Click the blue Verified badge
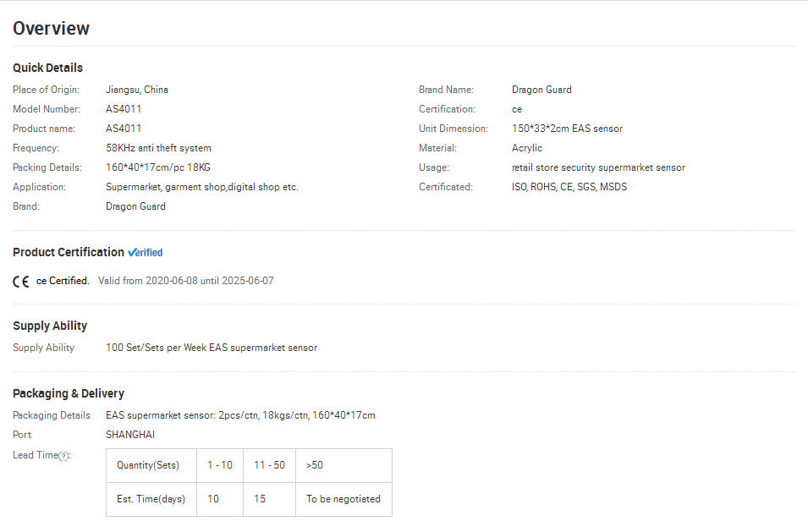 click(146, 252)
